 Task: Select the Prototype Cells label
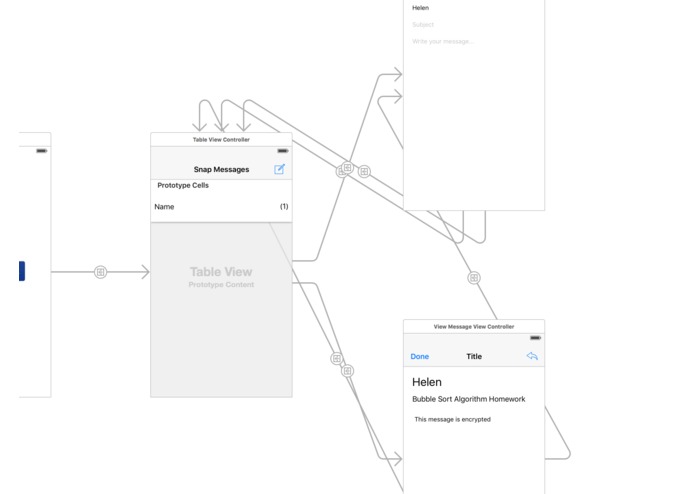(183, 185)
